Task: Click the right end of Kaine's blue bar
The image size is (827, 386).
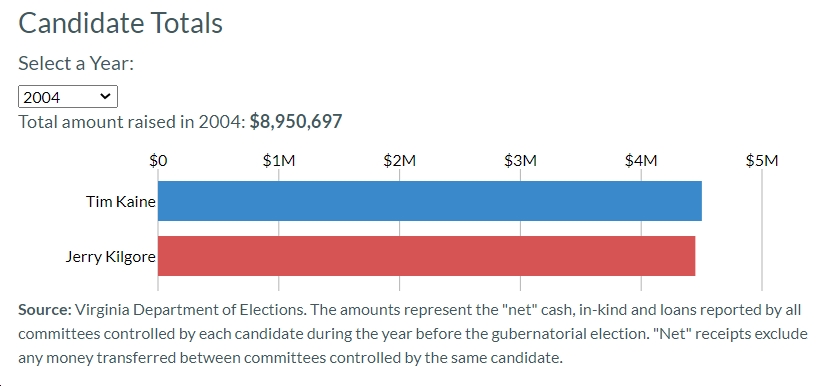Action: pyautogui.click(x=699, y=201)
